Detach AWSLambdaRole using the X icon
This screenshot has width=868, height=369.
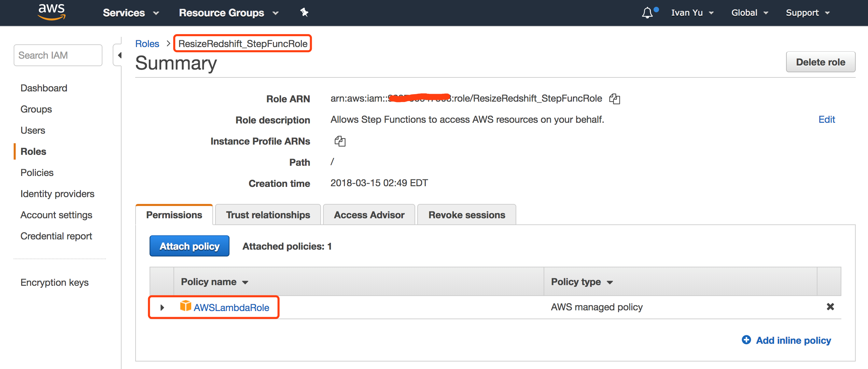click(830, 307)
